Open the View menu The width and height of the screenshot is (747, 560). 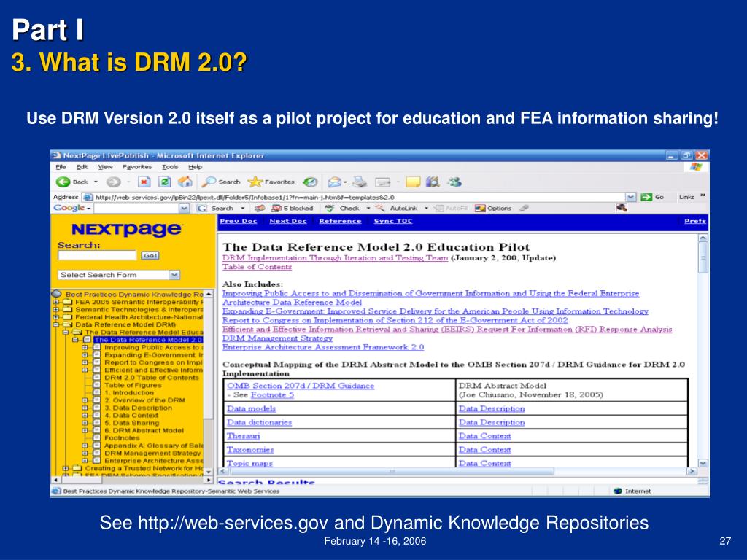(x=105, y=167)
